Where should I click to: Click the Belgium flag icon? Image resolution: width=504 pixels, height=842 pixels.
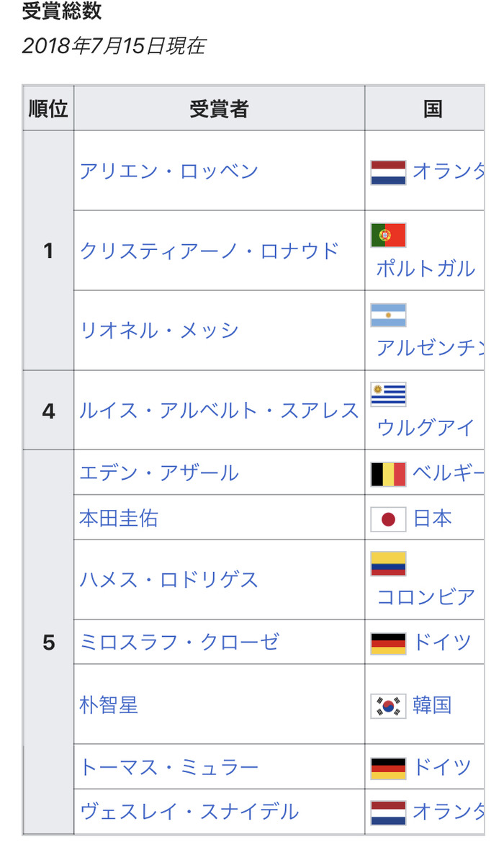click(x=388, y=474)
